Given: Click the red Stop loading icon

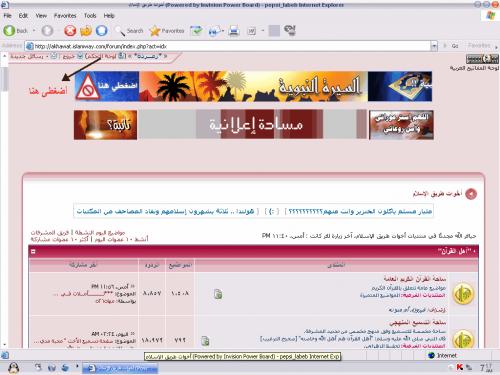Looking at the screenshot, I should (70, 31).
